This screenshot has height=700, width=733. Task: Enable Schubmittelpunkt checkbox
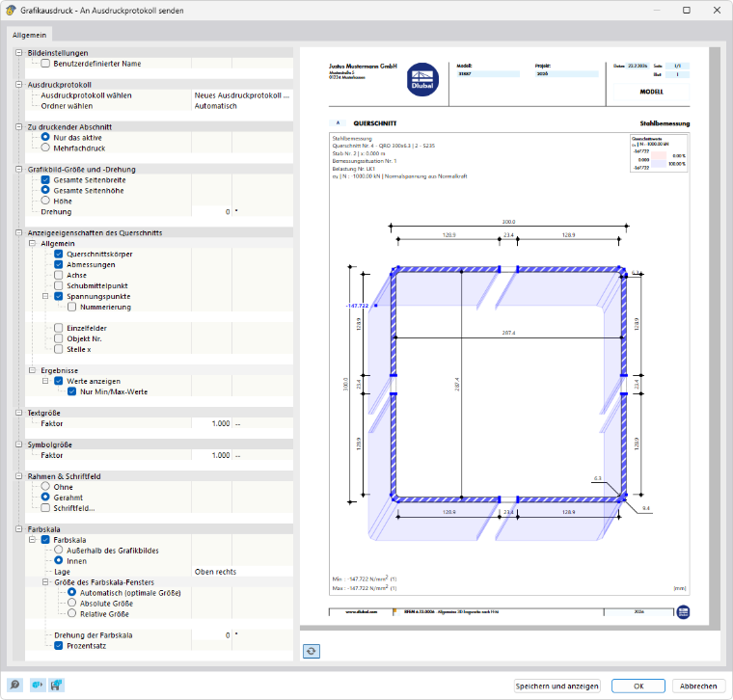pos(59,285)
